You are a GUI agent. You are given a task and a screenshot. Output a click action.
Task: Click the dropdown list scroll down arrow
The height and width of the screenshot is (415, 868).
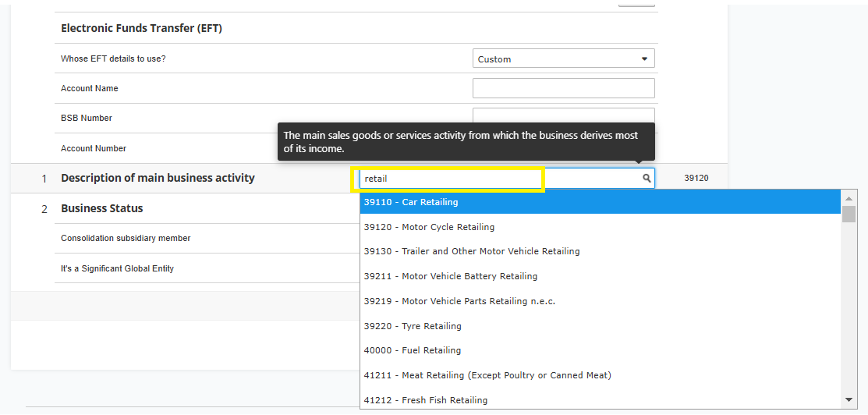pos(849,400)
